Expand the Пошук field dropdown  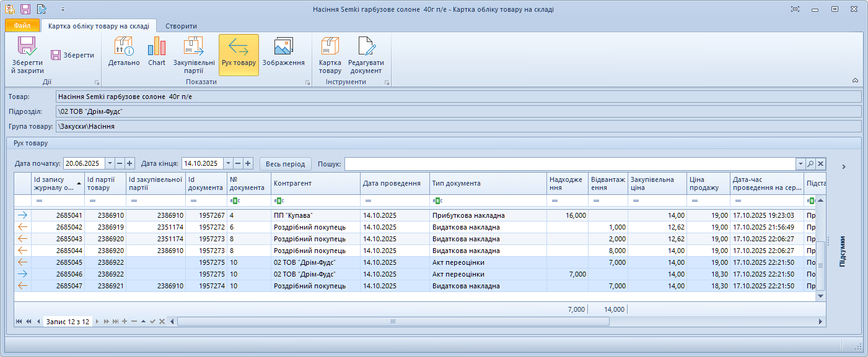coord(800,163)
